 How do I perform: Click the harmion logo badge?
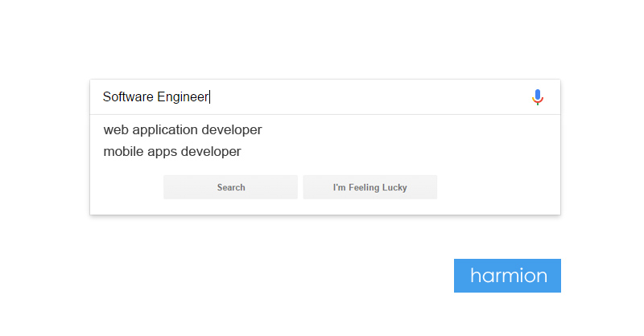point(507,276)
